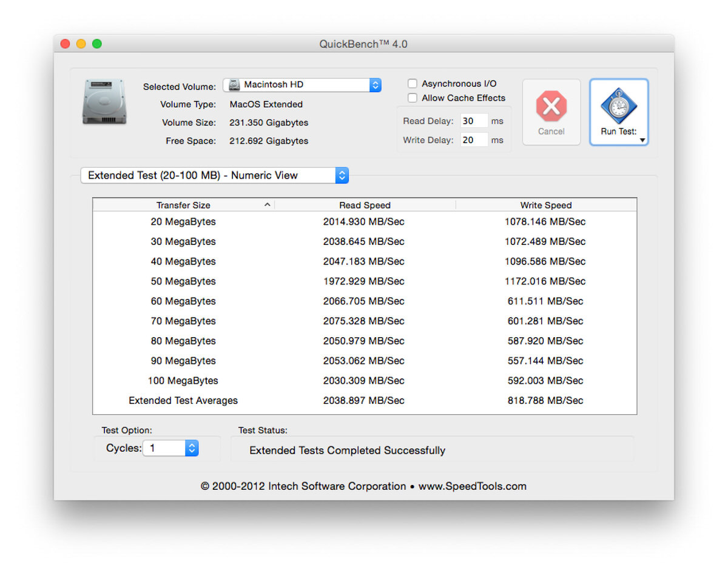Click the MacOS Extended volume type value
This screenshot has height=573, width=728.
click(266, 104)
